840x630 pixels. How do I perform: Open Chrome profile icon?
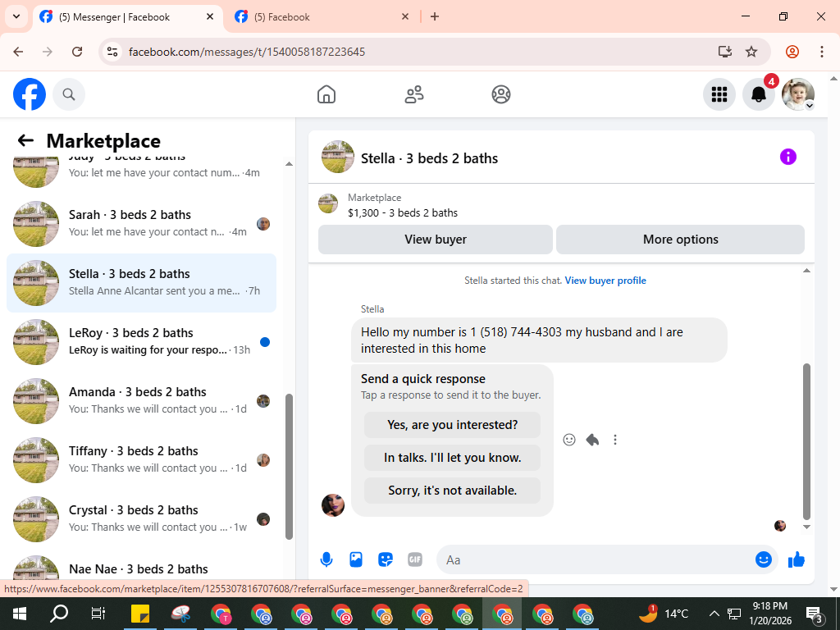coord(792,52)
